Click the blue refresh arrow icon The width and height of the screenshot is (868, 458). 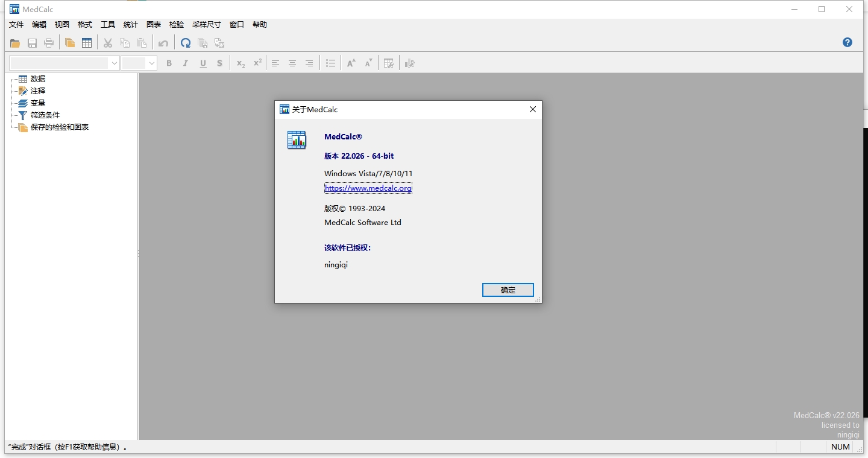pyautogui.click(x=186, y=43)
